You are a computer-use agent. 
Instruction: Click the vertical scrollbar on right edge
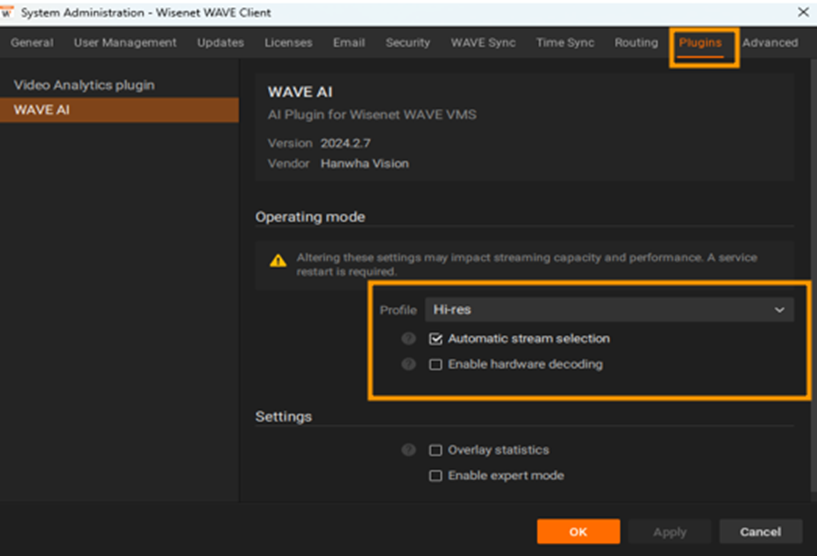(x=813, y=275)
